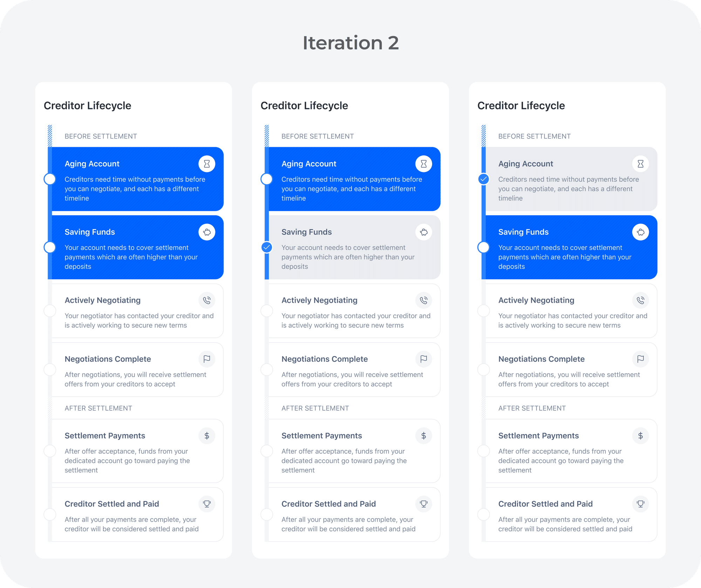Click the left panel's Actively Negotiating description text
The width and height of the screenshot is (701, 588).
[139, 320]
